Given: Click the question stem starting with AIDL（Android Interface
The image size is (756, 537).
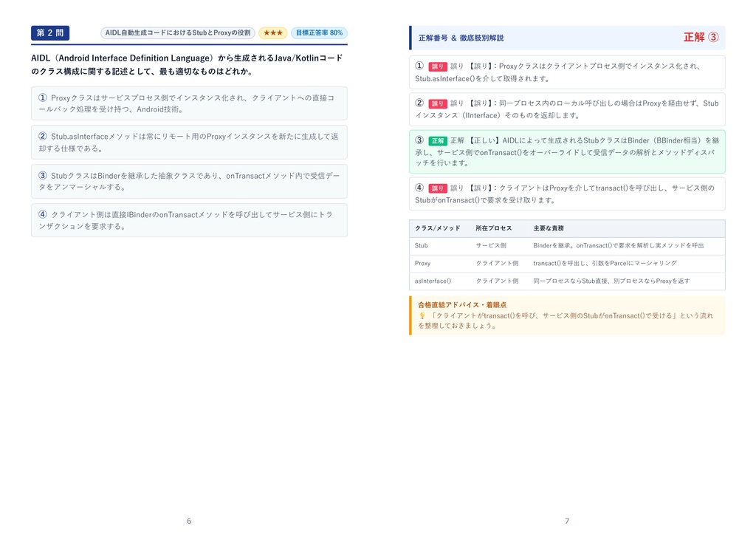Looking at the screenshot, I should coord(187,65).
